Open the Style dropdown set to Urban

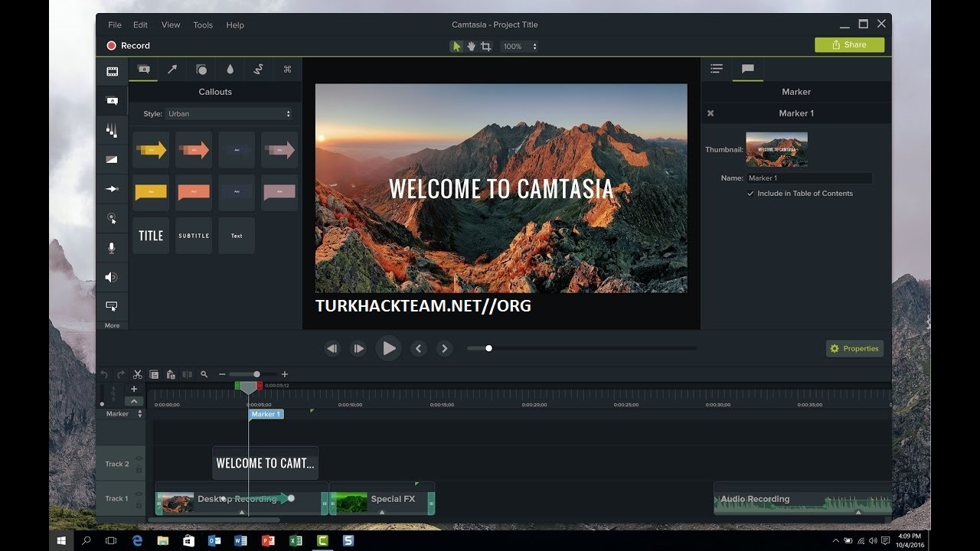229,114
